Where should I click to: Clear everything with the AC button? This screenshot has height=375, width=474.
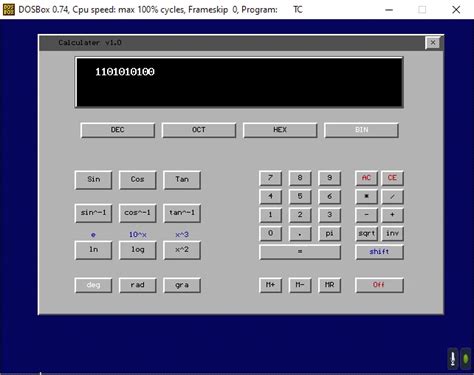pos(366,178)
